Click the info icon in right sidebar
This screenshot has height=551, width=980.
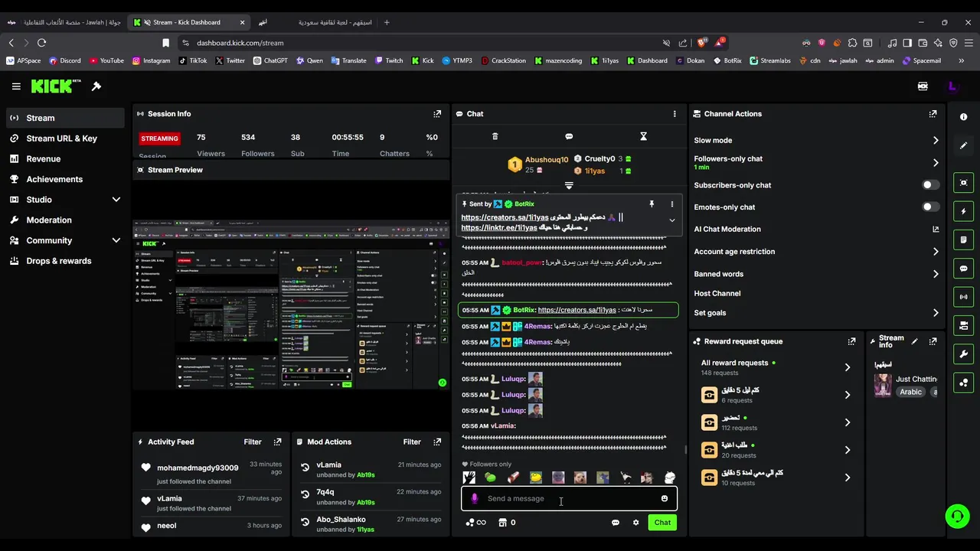click(x=963, y=117)
